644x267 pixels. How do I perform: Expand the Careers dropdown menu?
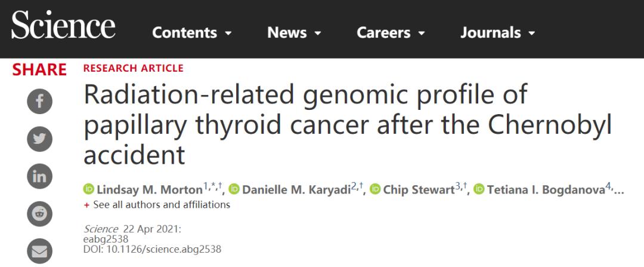[x=391, y=33]
